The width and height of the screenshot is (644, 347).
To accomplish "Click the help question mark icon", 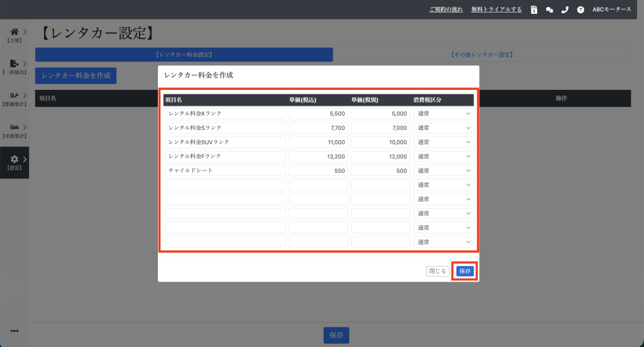I will 580,9.
